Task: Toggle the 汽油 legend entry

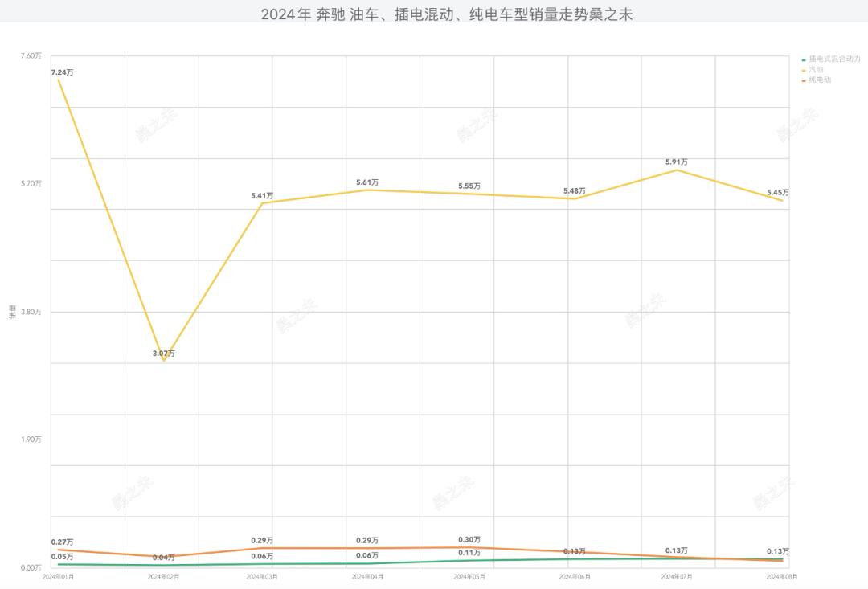Action: pos(816,70)
